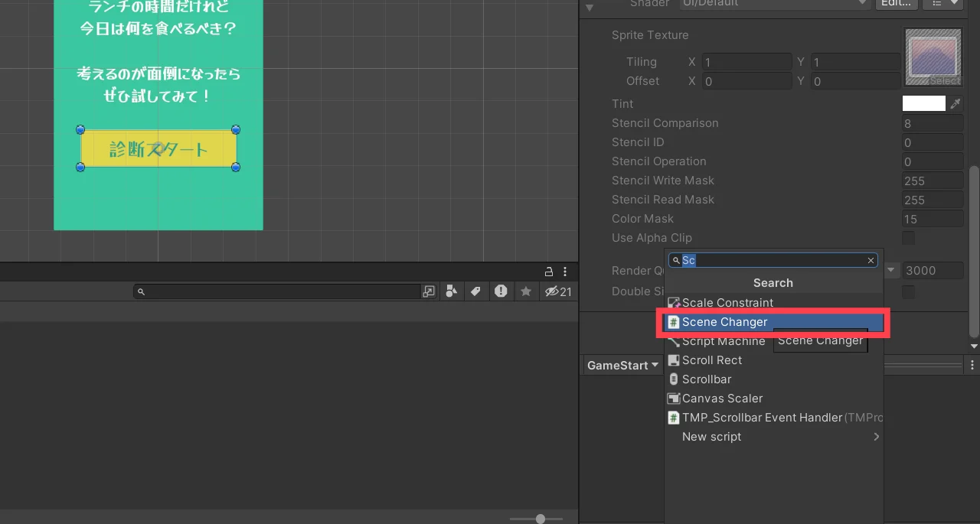Open the New script submenu

pos(773,437)
